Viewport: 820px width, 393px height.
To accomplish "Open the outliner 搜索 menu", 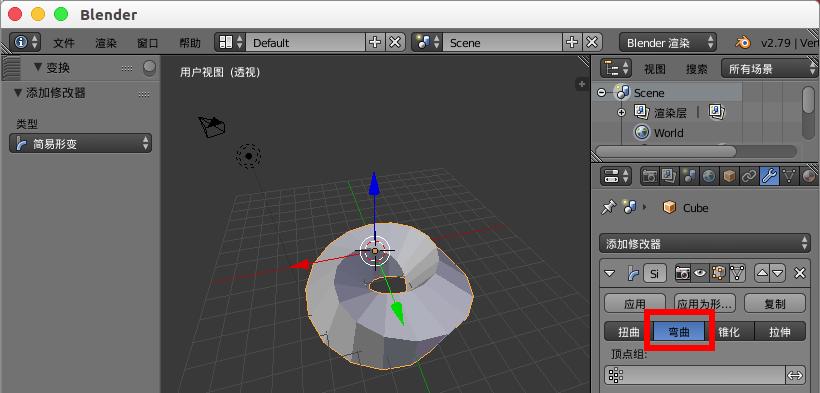I will coord(697,69).
